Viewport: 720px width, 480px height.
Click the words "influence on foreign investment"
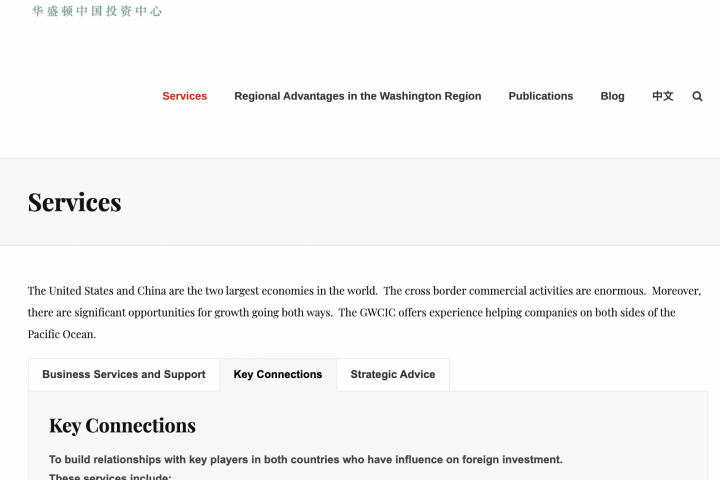[485, 460]
